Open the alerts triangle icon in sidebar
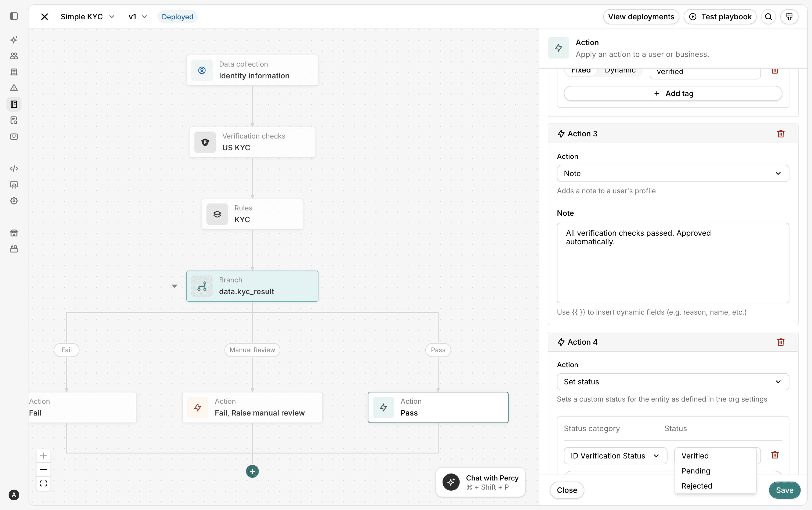The width and height of the screenshot is (812, 510). click(14, 88)
